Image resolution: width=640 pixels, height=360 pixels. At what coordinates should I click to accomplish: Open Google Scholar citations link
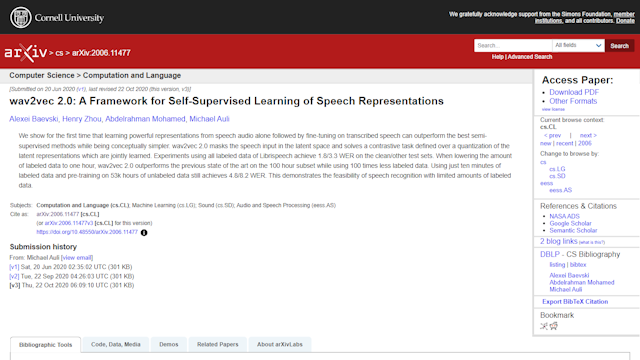pyautogui.click(x=570, y=223)
